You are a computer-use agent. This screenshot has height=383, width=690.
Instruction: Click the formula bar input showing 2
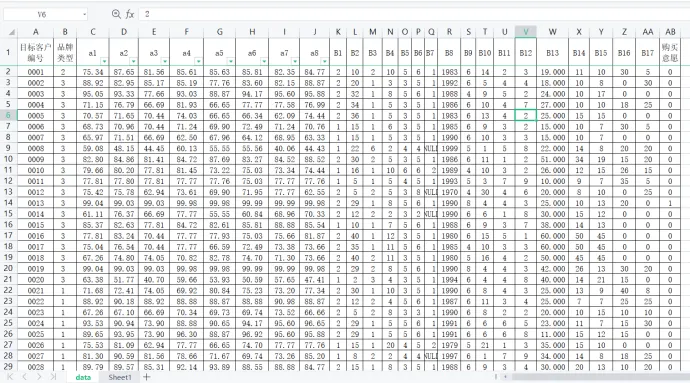(x=414, y=14)
